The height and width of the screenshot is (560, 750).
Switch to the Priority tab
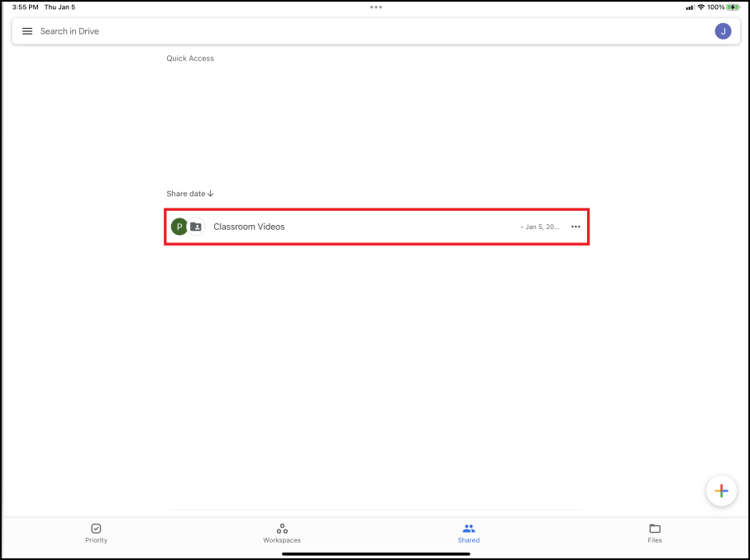(96, 534)
